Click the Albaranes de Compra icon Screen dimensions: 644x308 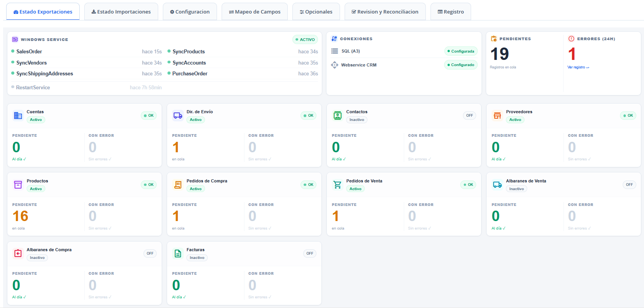(18, 253)
